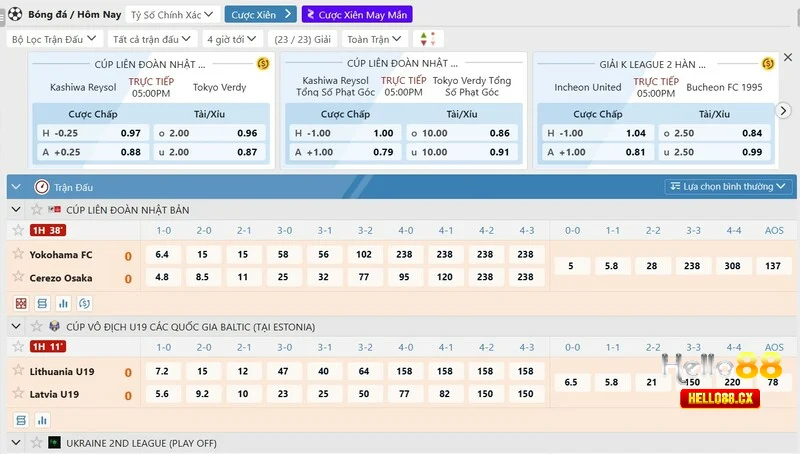
Task: Open Tỷ Số Chính Xác dropdown
Action: (x=172, y=15)
